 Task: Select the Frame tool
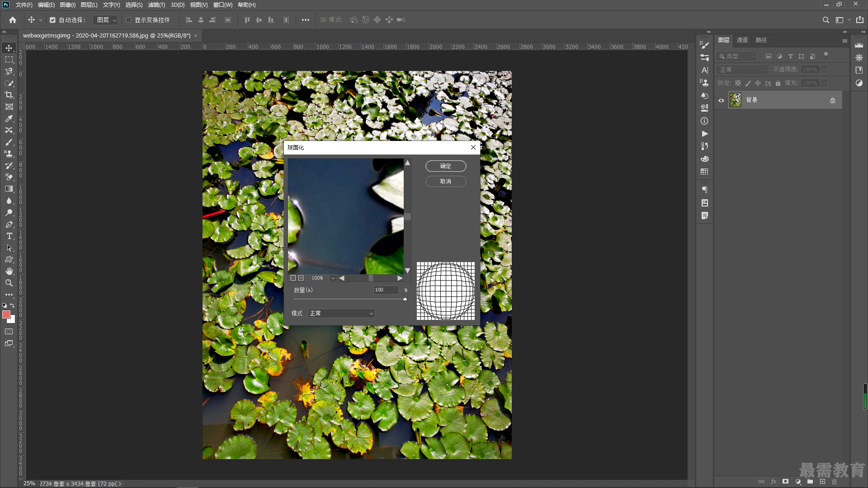click(x=9, y=107)
